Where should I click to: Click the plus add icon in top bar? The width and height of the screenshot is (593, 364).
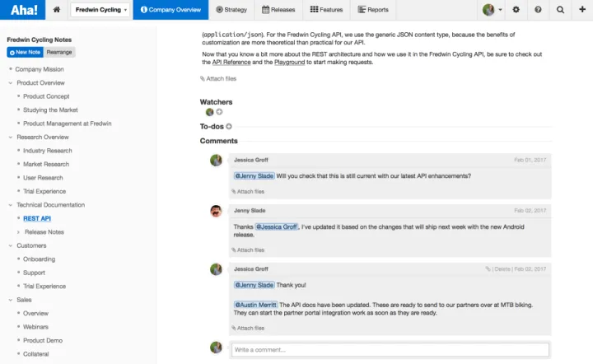click(582, 9)
